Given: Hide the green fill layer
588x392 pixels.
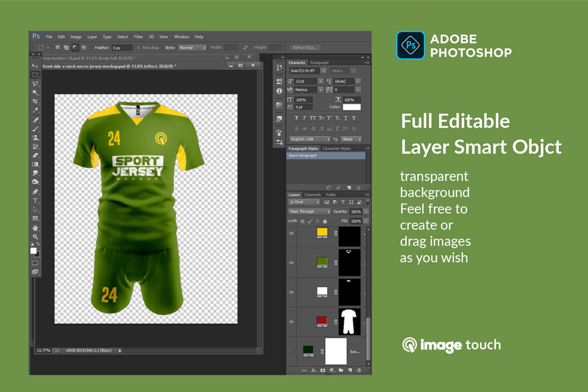Looking at the screenshot, I should point(292,263).
